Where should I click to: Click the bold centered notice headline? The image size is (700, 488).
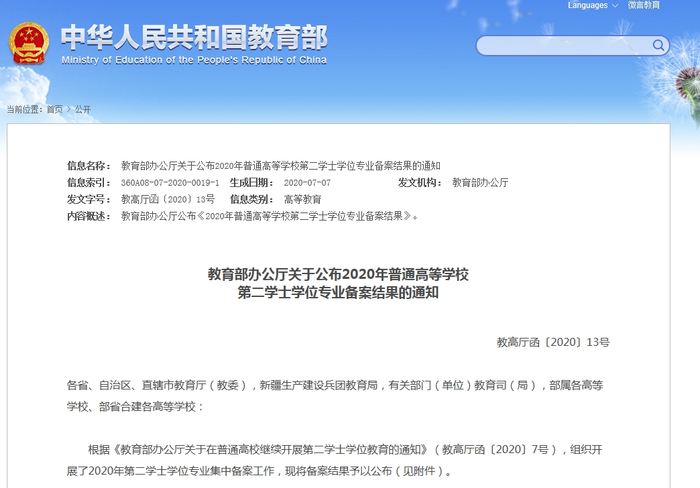pos(338,283)
